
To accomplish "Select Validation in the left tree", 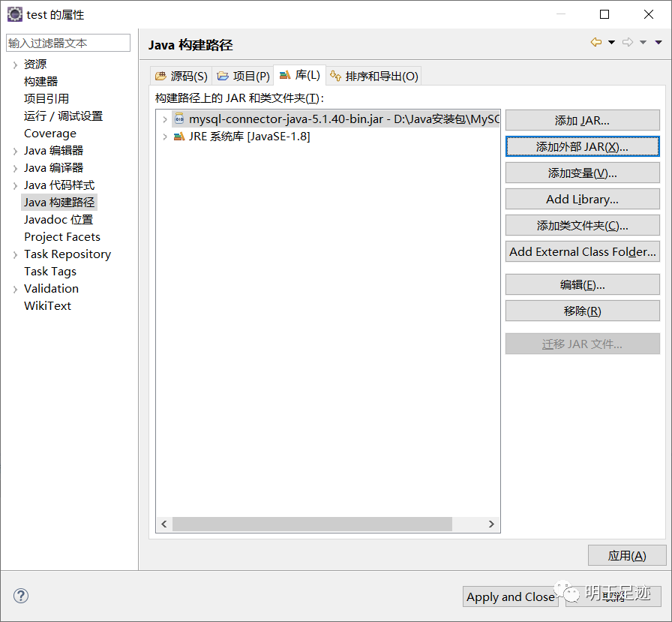I will (51, 289).
